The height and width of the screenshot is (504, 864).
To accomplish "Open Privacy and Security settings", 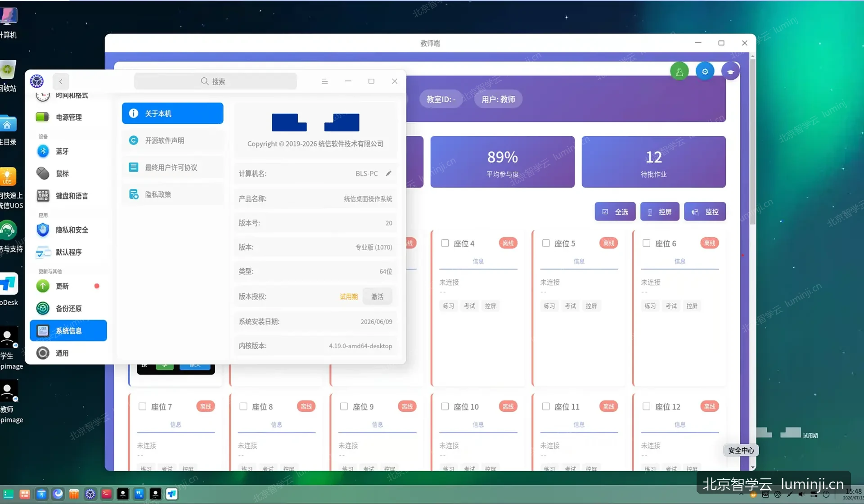I will pyautogui.click(x=68, y=230).
